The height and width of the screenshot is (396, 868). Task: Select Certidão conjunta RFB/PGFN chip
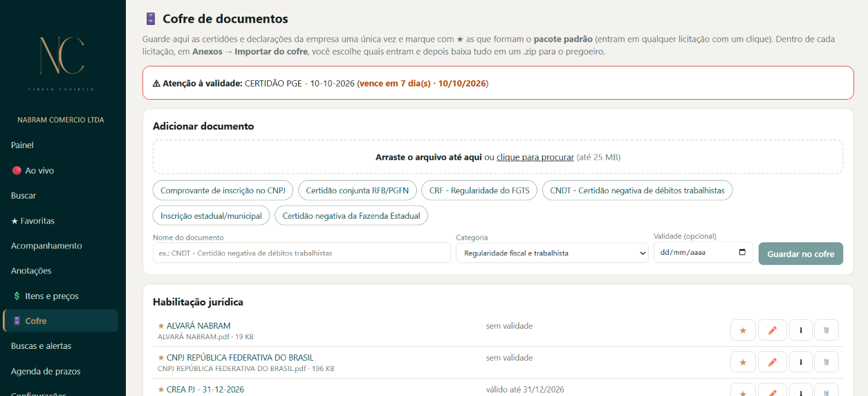point(357,190)
